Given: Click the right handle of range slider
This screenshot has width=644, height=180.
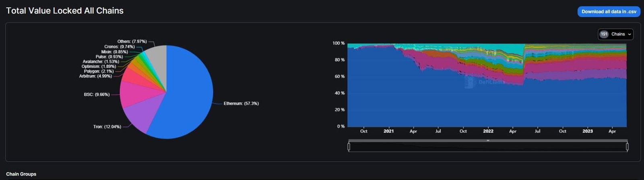Looking at the screenshot, I should [627, 147].
